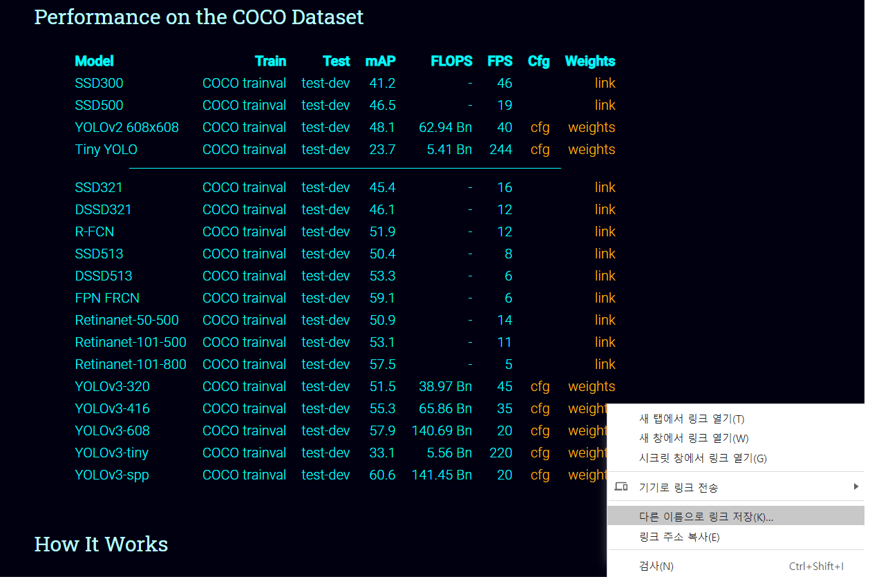Click the Performance on the COCO Dataset heading

point(199,17)
